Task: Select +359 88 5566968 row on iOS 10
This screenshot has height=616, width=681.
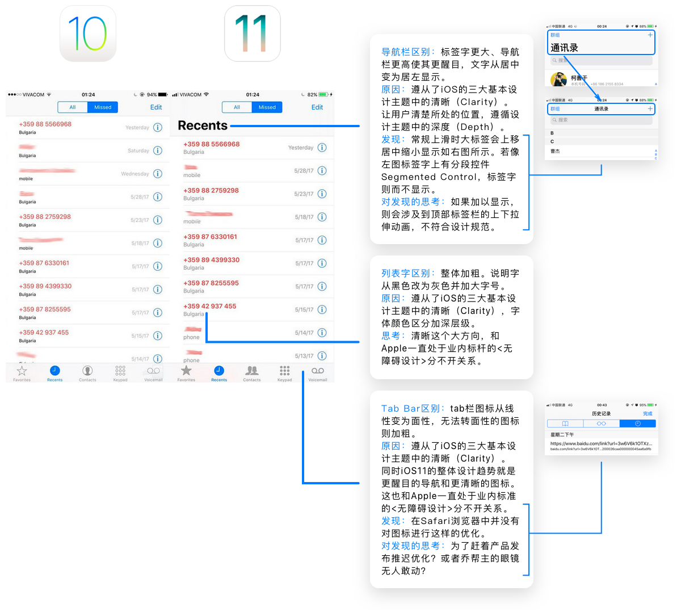Action: 87,127
